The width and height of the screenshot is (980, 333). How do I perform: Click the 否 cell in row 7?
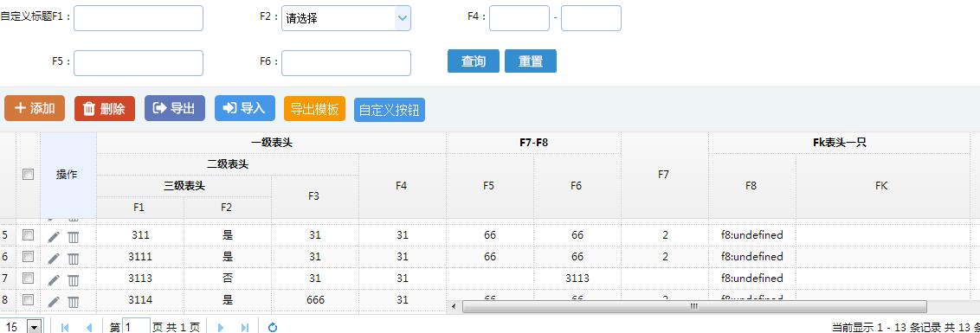(x=228, y=278)
